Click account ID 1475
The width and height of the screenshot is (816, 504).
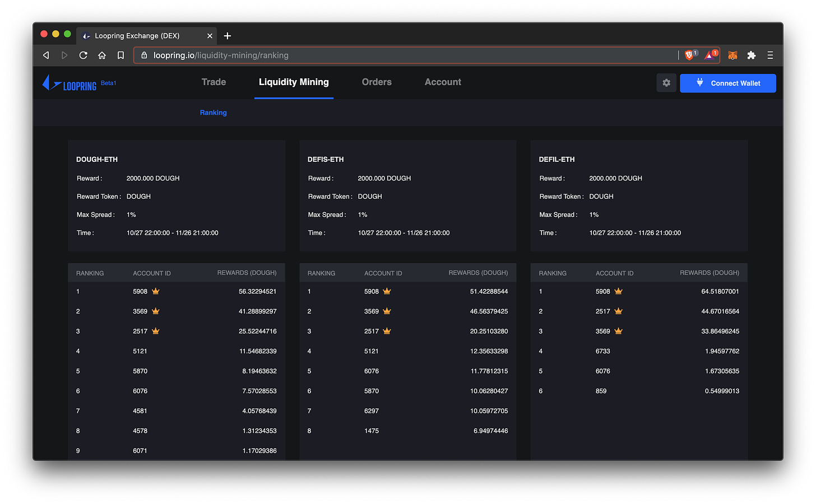pos(372,431)
